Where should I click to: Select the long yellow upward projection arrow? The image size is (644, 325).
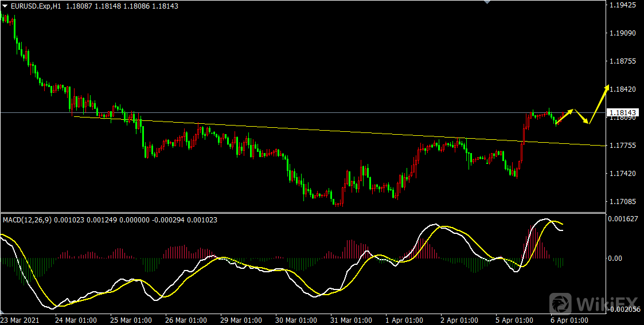pyautogui.click(x=599, y=103)
